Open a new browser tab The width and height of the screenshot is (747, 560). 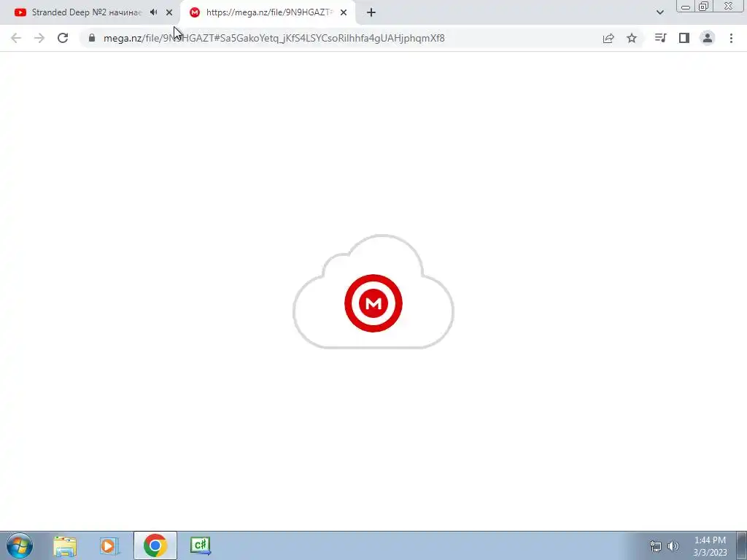(x=371, y=12)
